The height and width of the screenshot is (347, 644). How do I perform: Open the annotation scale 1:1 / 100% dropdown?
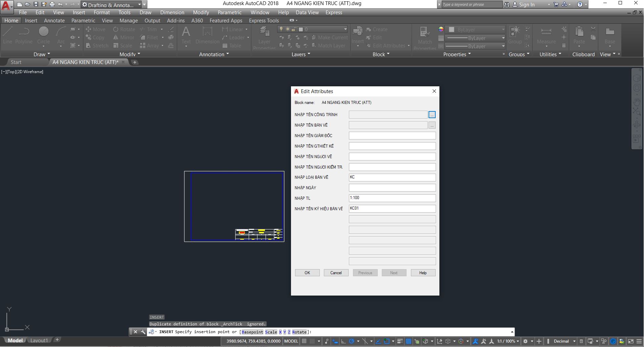508,341
